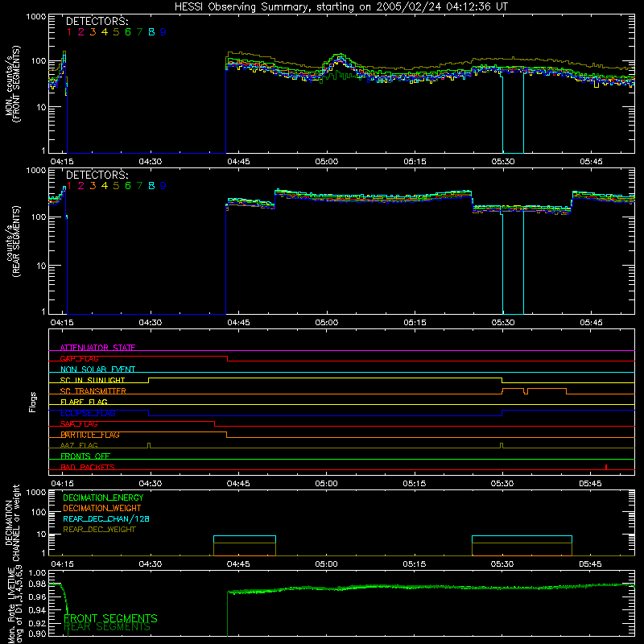Click the FRONT SEGMENTS livetime legend label
The image size is (644, 644).
110,618
